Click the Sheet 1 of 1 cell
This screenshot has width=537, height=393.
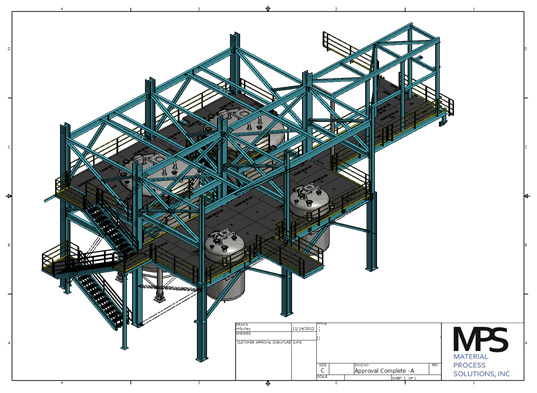point(416,378)
